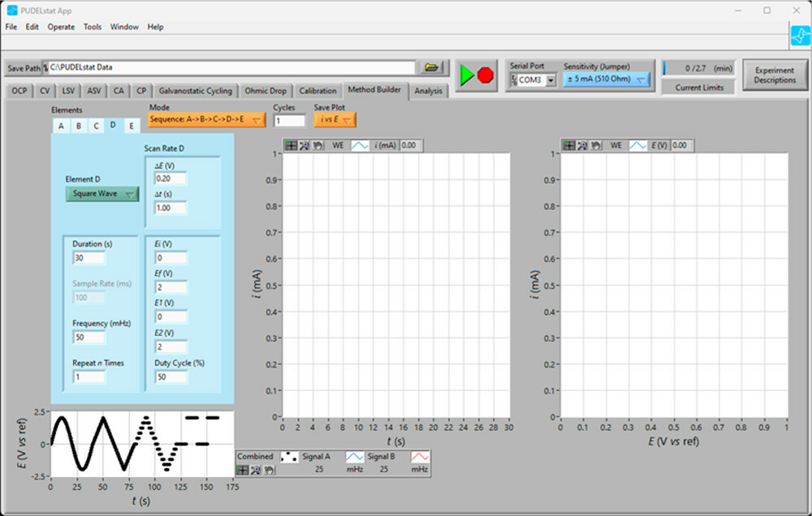Click the Repeat n Times field
The height and width of the screenshot is (516, 812).
(x=89, y=376)
